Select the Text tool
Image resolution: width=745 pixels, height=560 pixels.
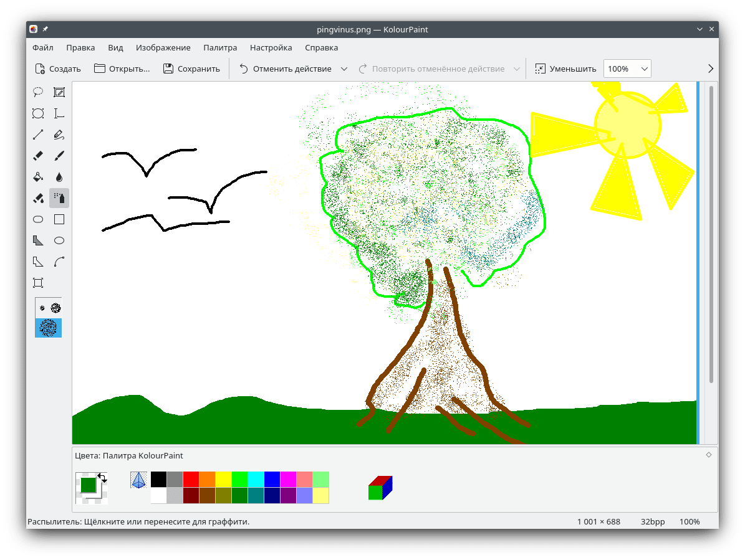(x=59, y=113)
